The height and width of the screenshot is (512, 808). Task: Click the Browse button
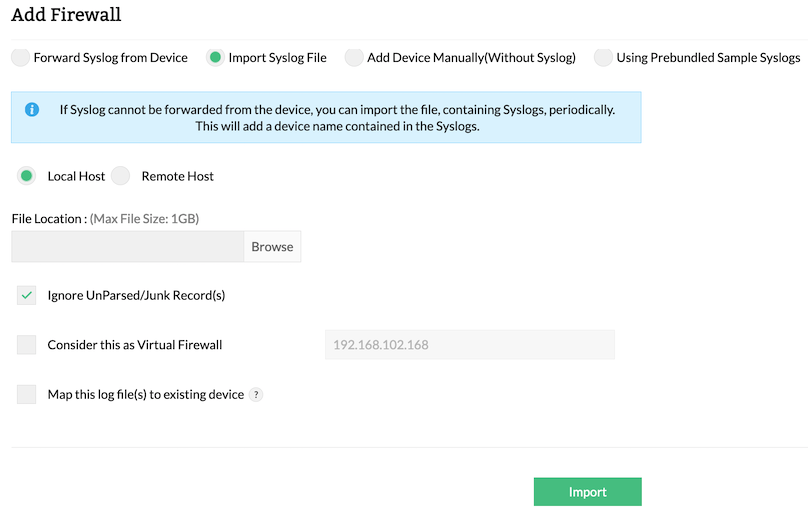tap(272, 247)
